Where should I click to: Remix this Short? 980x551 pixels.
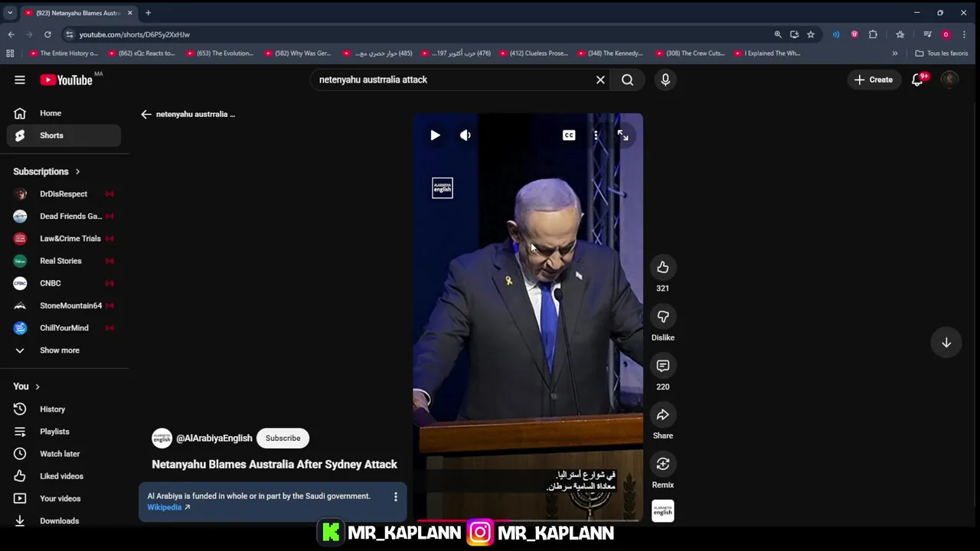(663, 464)
